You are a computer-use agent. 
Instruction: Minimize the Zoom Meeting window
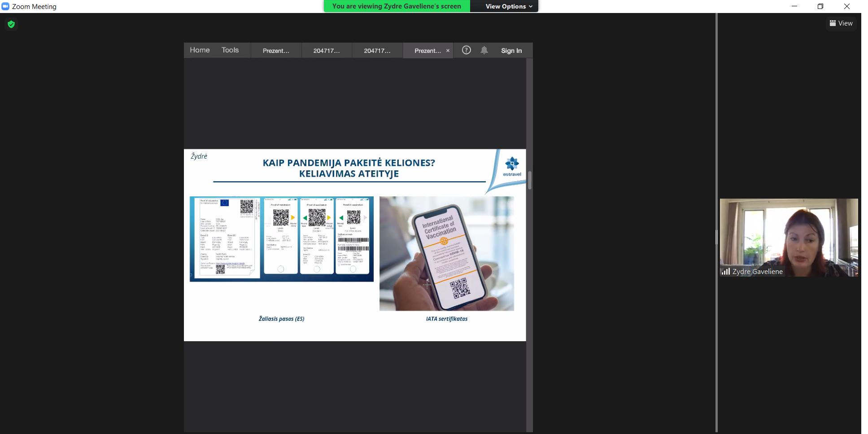point(794,6)
